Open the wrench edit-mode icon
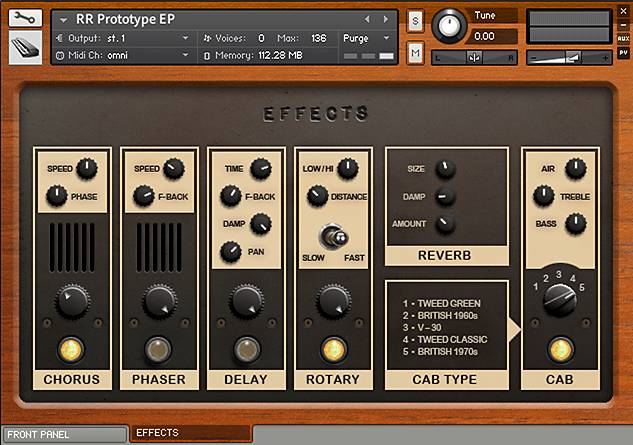This screenshot has width=633, height=445. [25, 18]
